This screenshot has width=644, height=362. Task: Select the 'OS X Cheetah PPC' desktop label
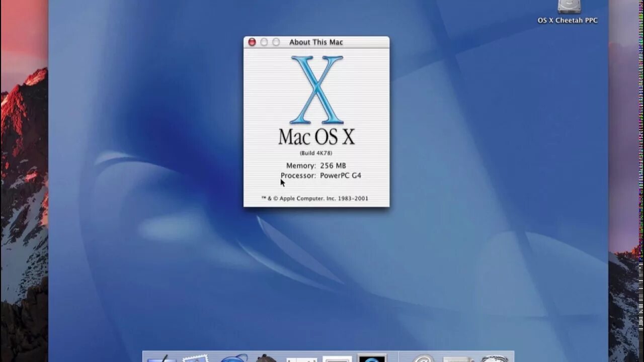[x=568, y=21]
